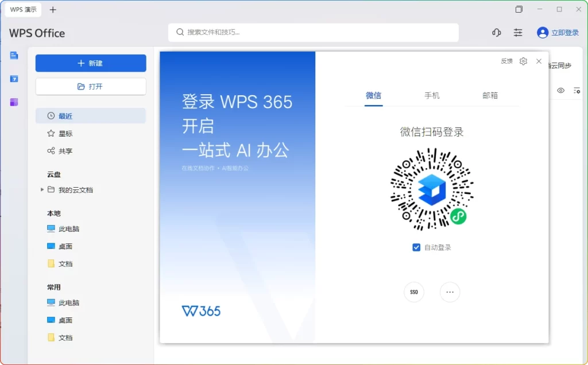Screen dimensions: 588x365
Task: Toggle the eye visibility icon on right panel
Action: [561, 90]
